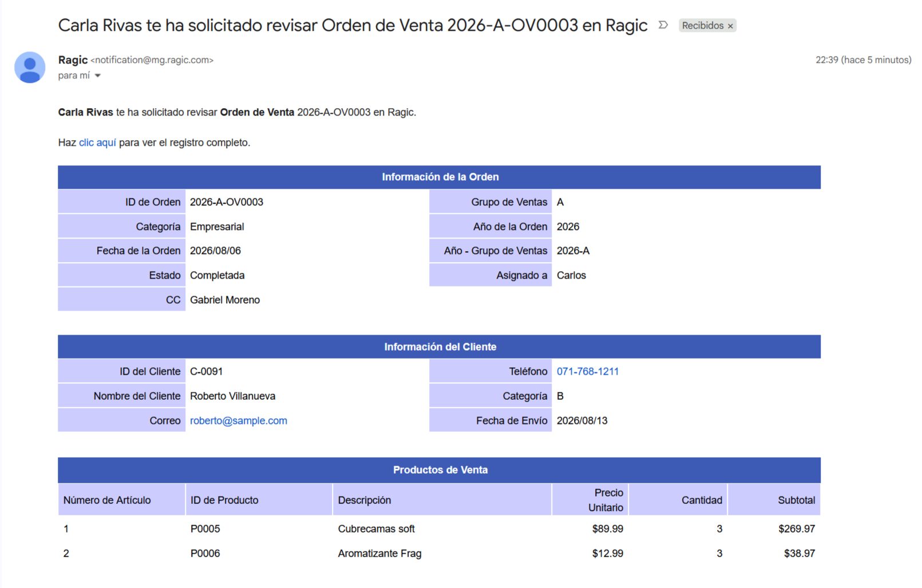Click the shipping date 2026/08/13
Image resolution: width=922 pixels, height=588 pixels.
click(582, 420)
